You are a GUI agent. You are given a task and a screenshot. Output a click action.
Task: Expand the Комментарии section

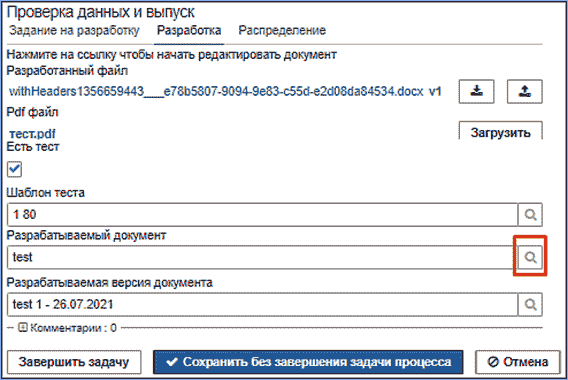click(x=23, y=328)
